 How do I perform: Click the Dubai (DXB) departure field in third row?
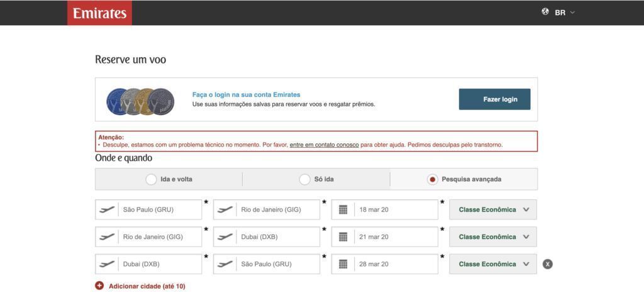click(148, 264)
